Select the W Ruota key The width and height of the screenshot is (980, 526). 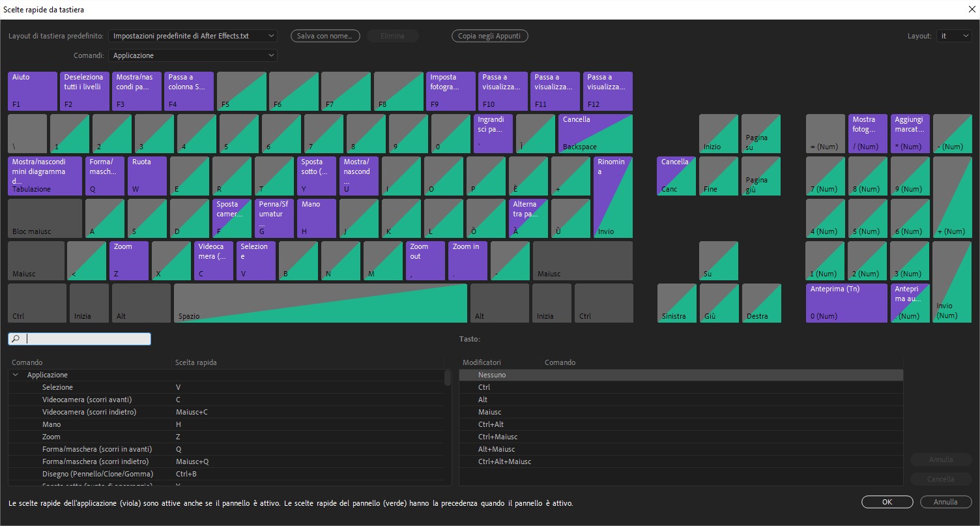click(147, 176)
